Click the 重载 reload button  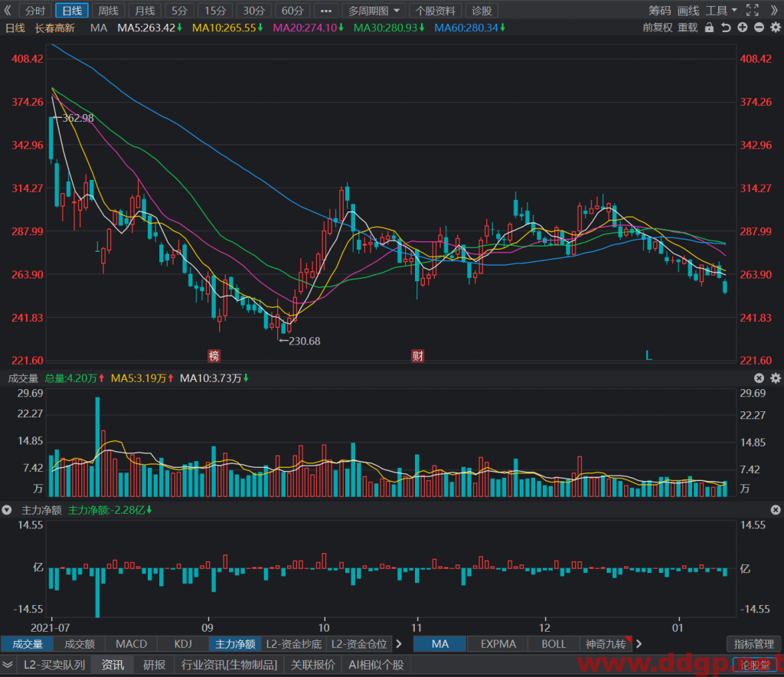(688, 28)
